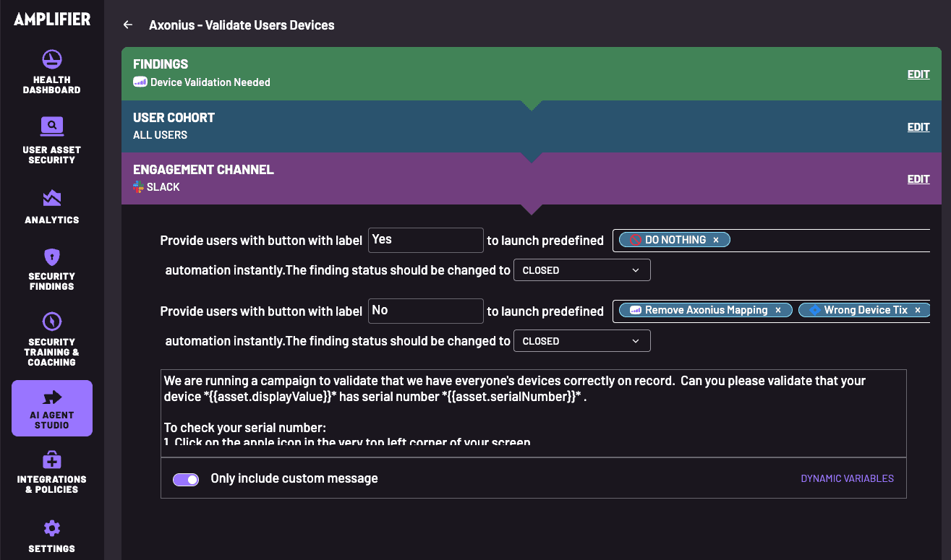This screenshot has height=560, width=951.
Task: Select User Asset Security in the sidebar
Action: pos(52,140)
